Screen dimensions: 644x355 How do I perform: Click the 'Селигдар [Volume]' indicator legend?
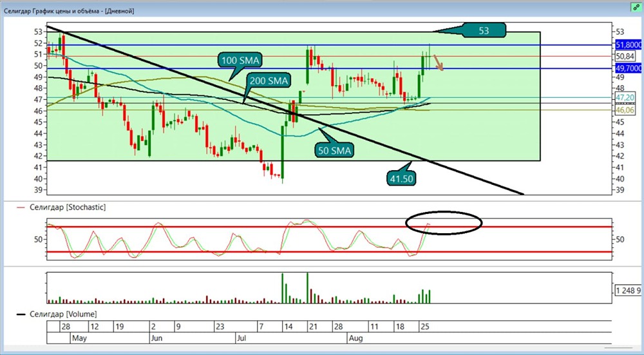tap(63, 314)
